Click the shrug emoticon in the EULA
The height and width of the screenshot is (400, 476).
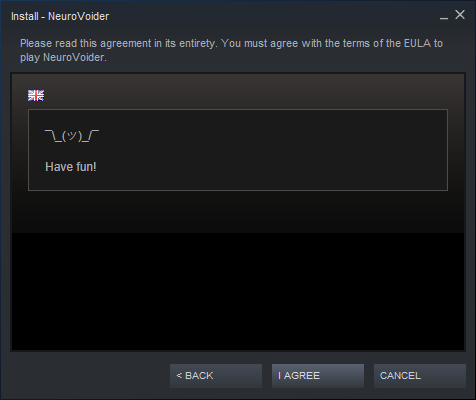[x=72, y=136]
